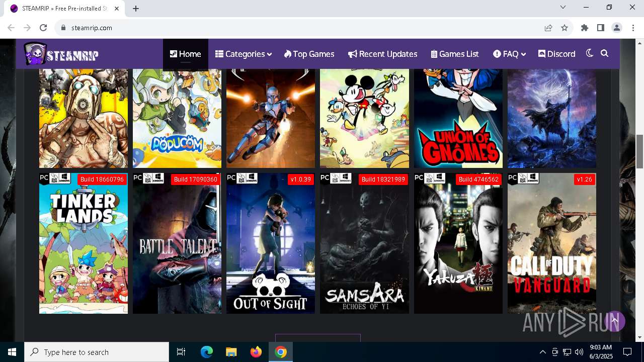Open the Popucom game cover

[x=177, y=118]
